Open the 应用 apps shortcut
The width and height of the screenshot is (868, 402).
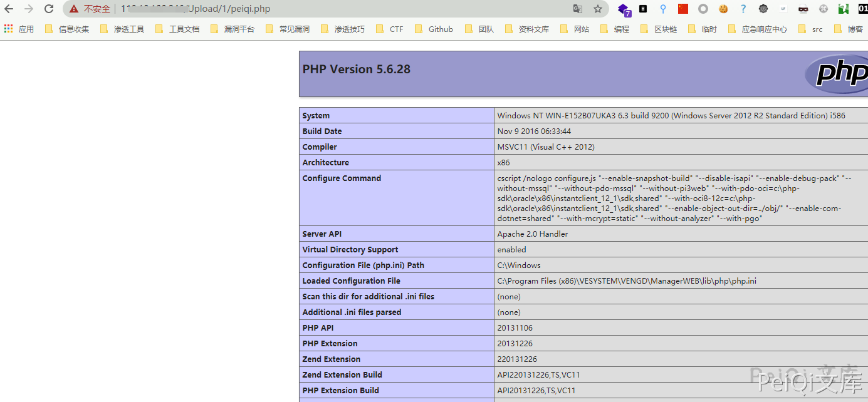point(19,29)
